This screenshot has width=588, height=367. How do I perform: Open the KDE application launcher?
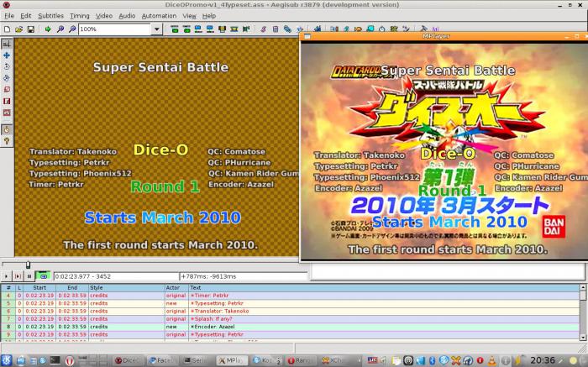coord(7,360)
